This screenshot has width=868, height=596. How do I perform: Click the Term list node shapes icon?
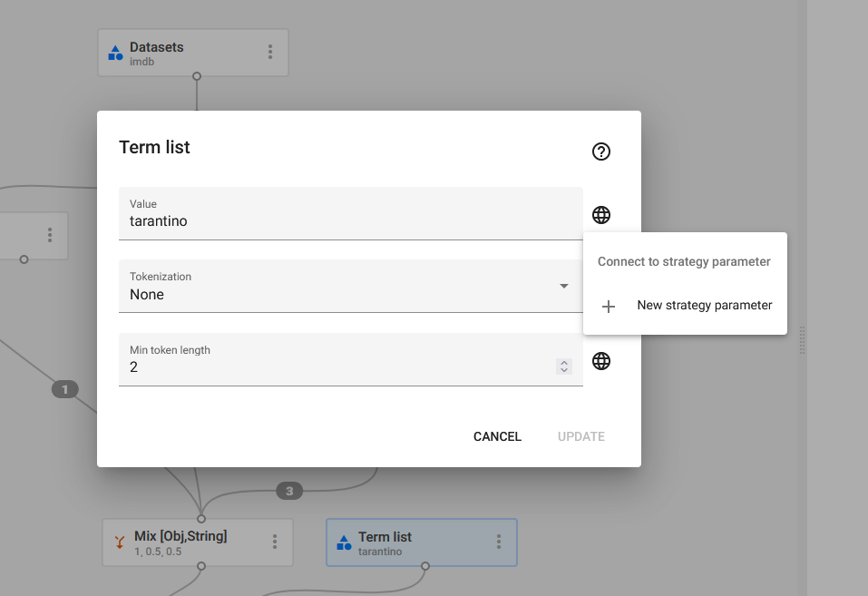tap(344, 542)
